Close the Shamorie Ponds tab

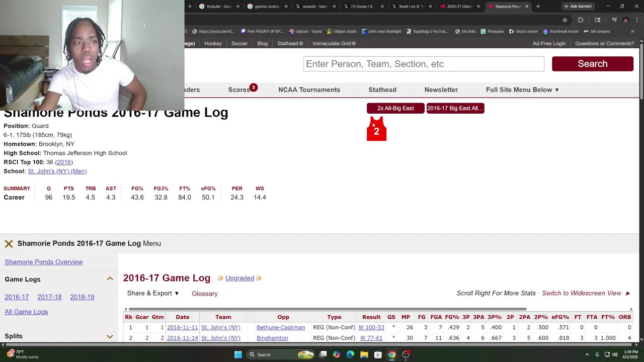tap(527, 6)
